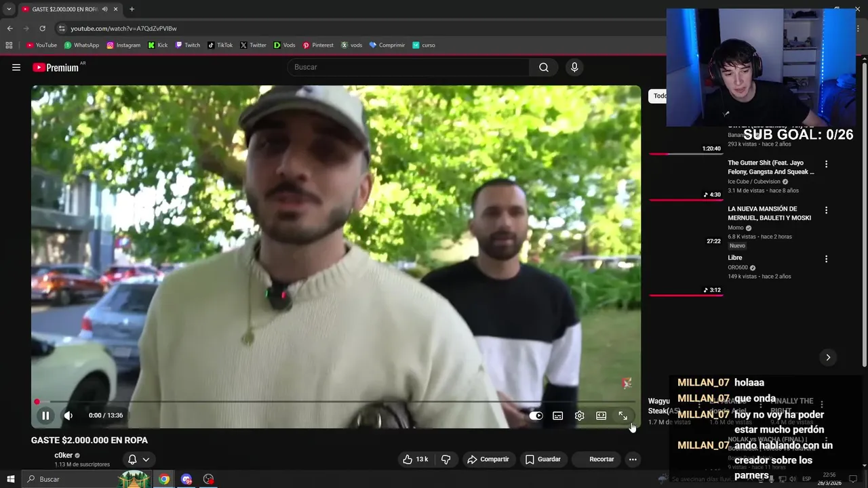Viewport: 868px width, 488px height.
Task: Open options for LA NUEVA MANSIÓN video
Action: click(x=826, y=210)
